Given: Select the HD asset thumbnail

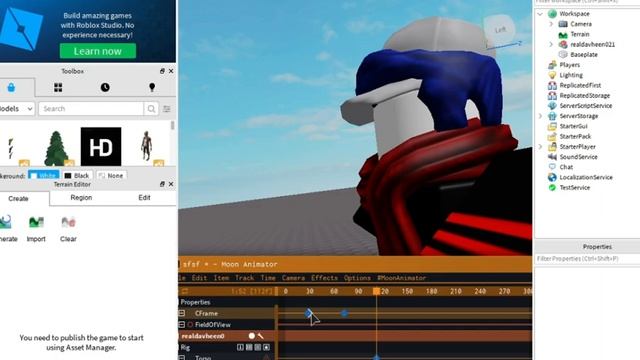Looking at the screenshot, I should pyautogui.click(x=101, y=147).
